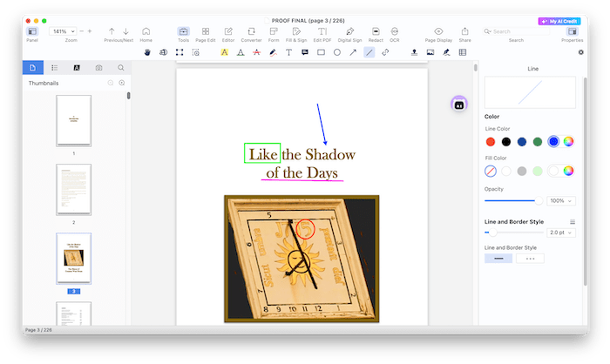Select the Line drawing tool
The image size is (610, 364).
pos(369,52)
